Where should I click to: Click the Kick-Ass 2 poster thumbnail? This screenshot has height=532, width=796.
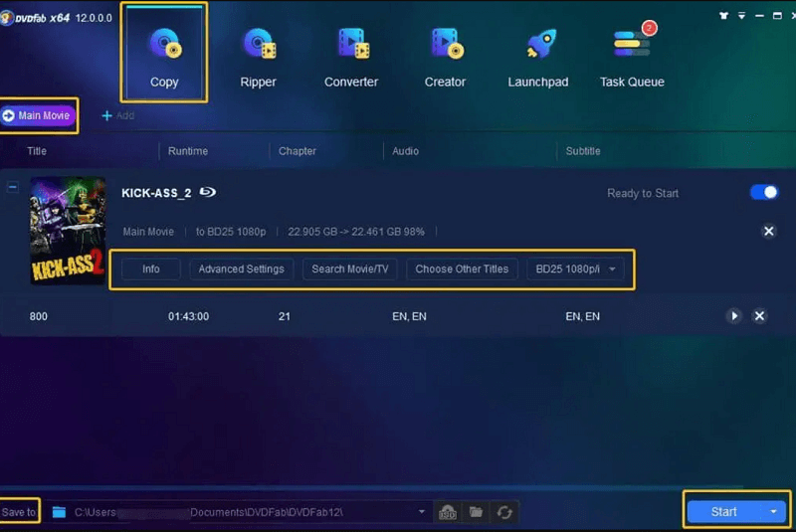coord(68,231)
